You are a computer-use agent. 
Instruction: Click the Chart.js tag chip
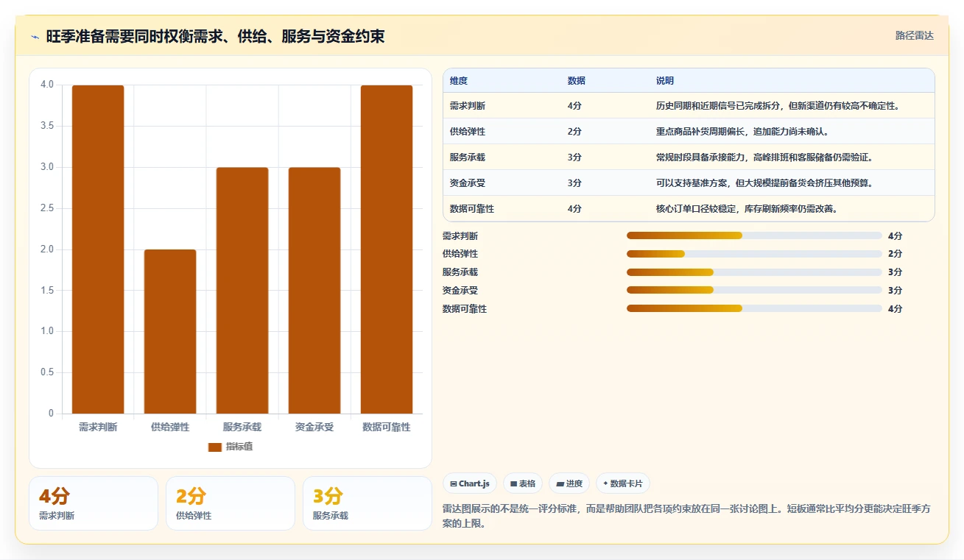pyautogui.click(x=469, y=483)
